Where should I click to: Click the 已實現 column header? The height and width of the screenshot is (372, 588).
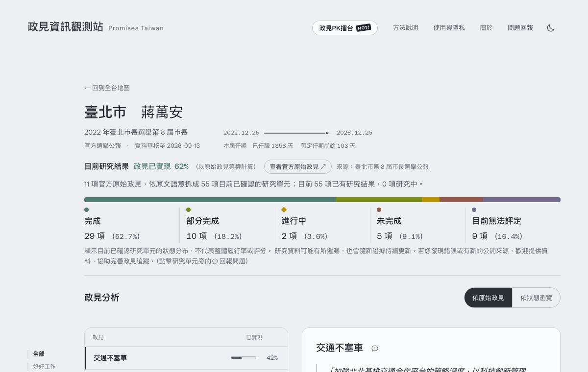click(254, 337)
